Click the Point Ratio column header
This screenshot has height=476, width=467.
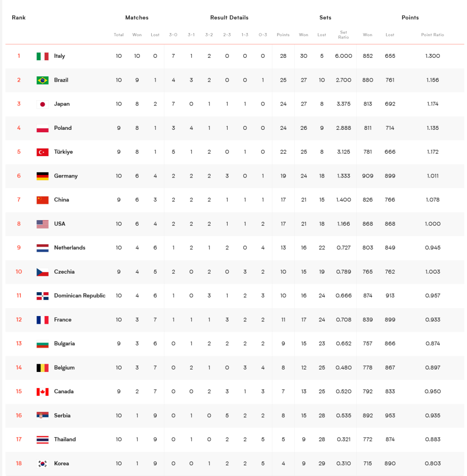pos(432,35)
